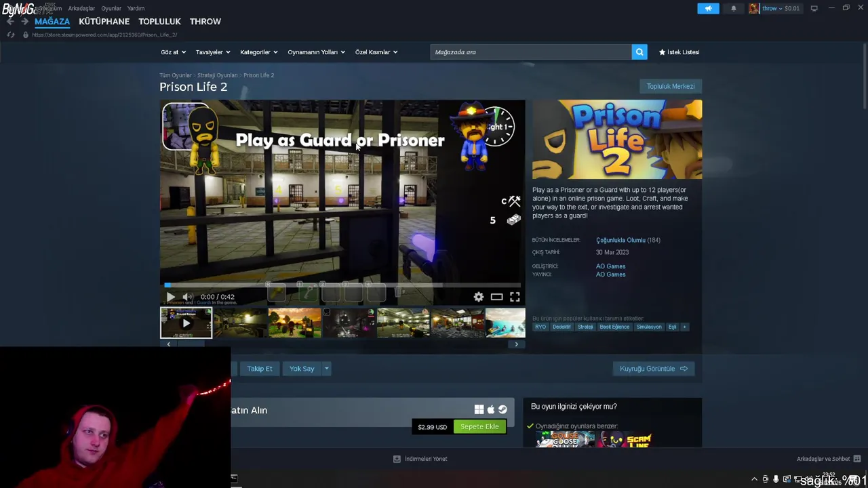Open İstek Listesi wishlist link
The image size is (868, 488).
tap(679, 52)
